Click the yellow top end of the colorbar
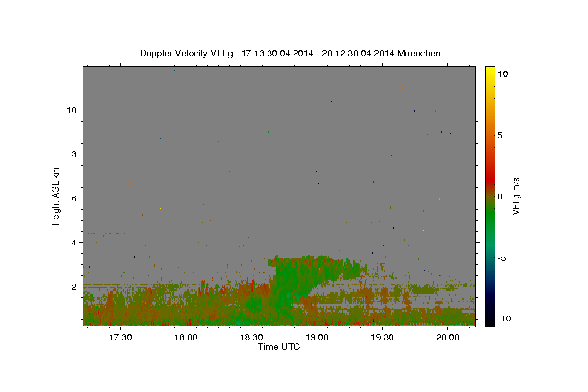The image size is (588, 392). tap(490, 71)
